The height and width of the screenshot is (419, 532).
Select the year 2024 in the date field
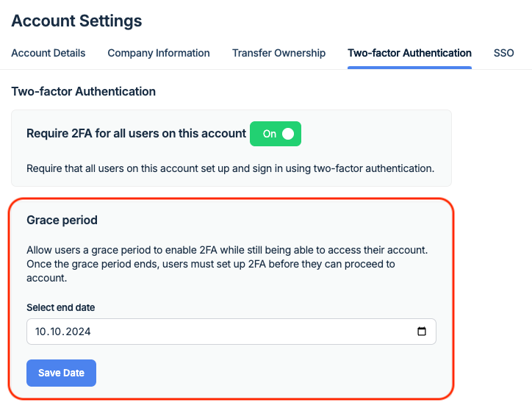pyautogui.click(x=79, y=332)
